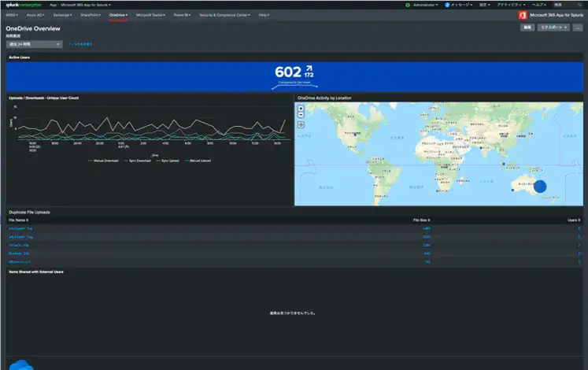
Task: Click the OneDrive Overview page title
Action: pyautogui.click(x=33, y=28)
